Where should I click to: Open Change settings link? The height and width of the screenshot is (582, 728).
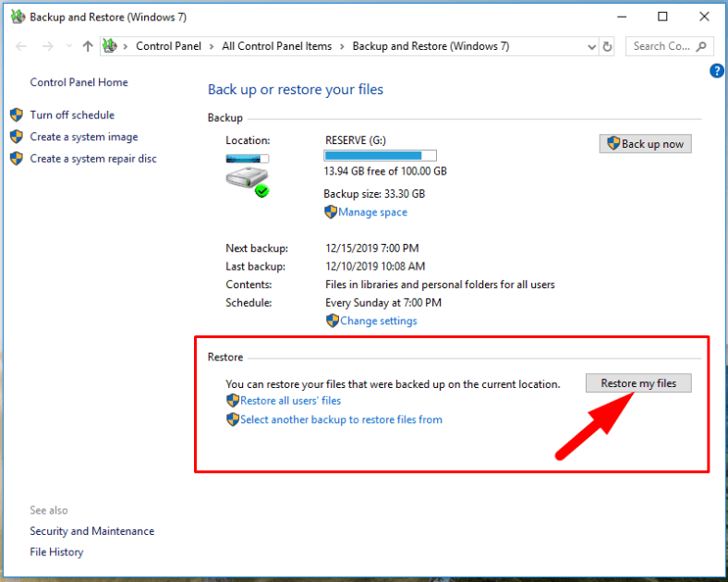pos(379,321)
